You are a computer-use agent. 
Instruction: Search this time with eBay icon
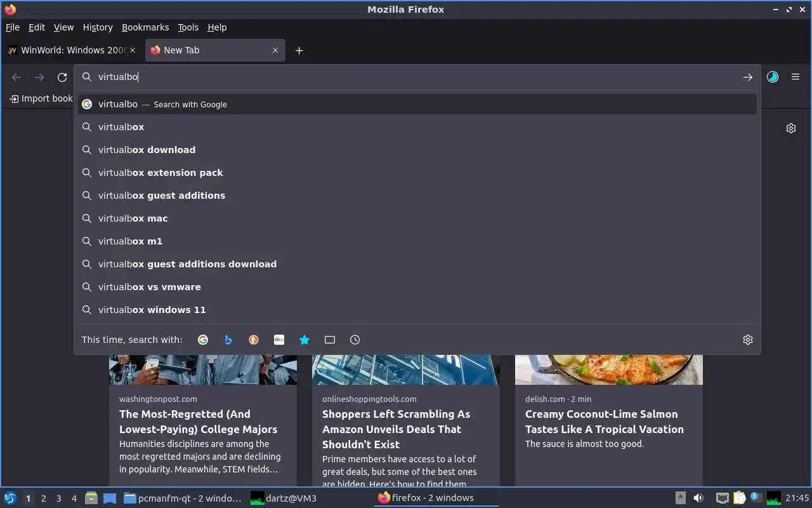[x=279, y=340]
